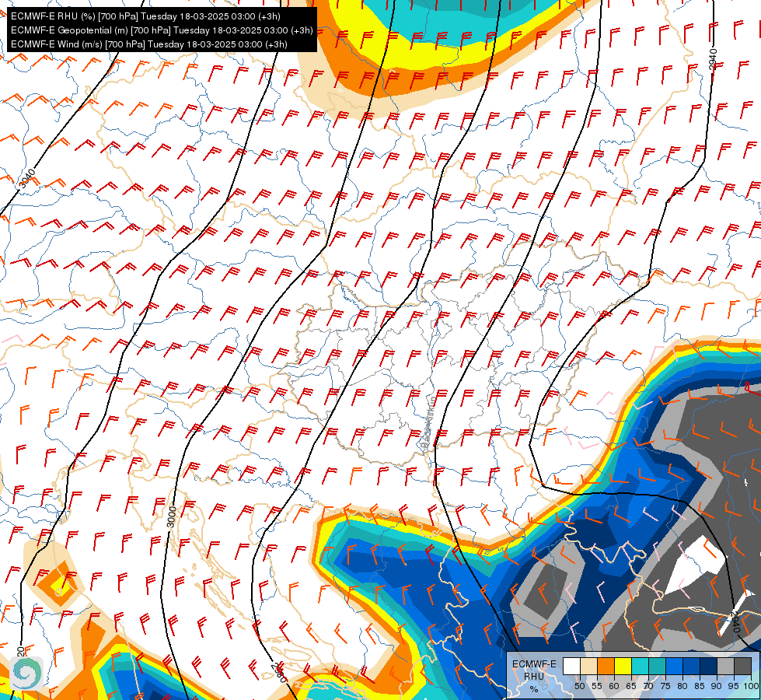The width and height of the screenshot is (761, 700).
Task: Click the legend tick value 55
Action: 596,686
